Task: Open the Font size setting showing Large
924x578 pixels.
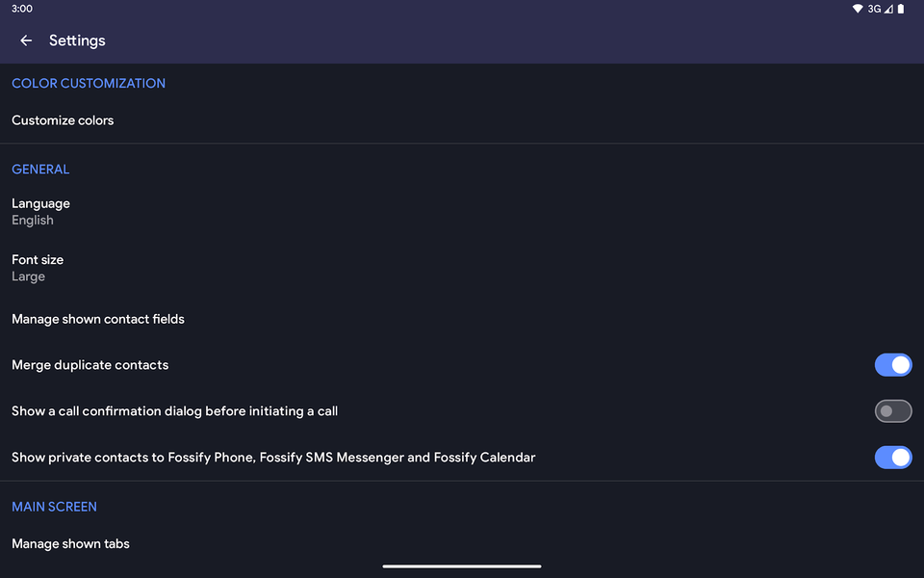Action: 38,267
